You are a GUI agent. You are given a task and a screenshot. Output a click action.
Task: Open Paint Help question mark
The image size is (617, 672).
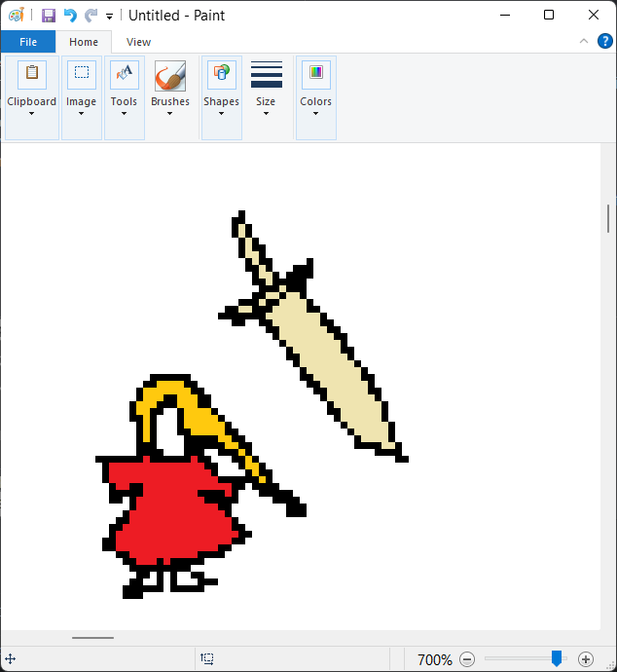[605, 41]
